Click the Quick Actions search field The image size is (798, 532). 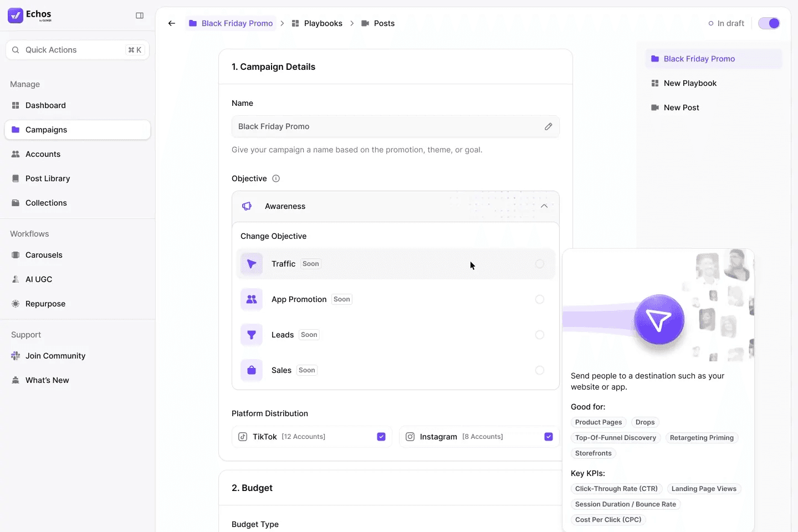click(78, 50)
